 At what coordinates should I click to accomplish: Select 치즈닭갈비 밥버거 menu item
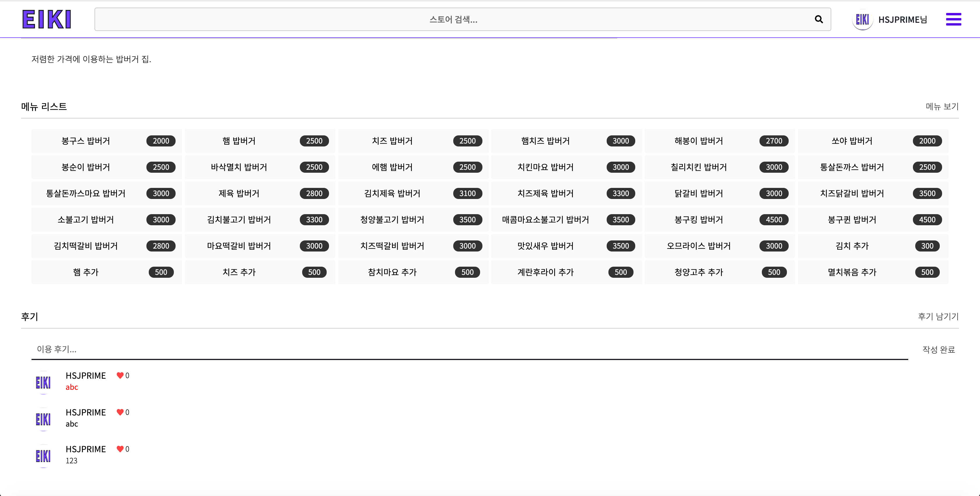(852, 193)
